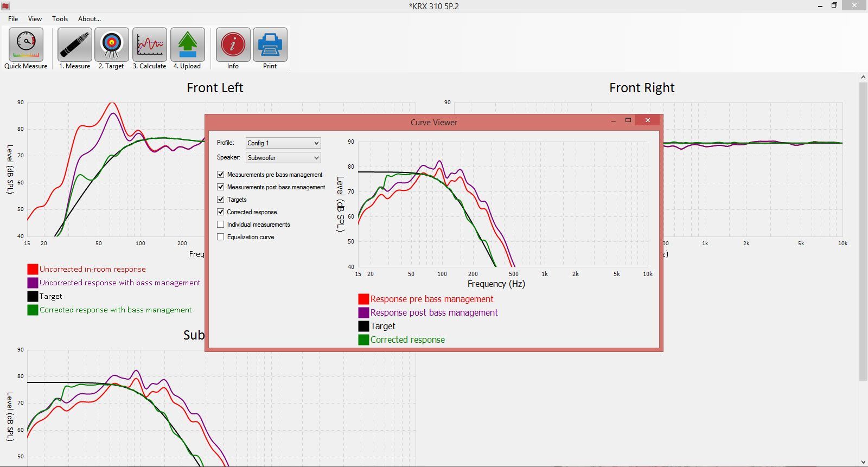868x467 pixels.
Task: Minimize the Curve Viewer dialog
Action: (x=614, y=120)
